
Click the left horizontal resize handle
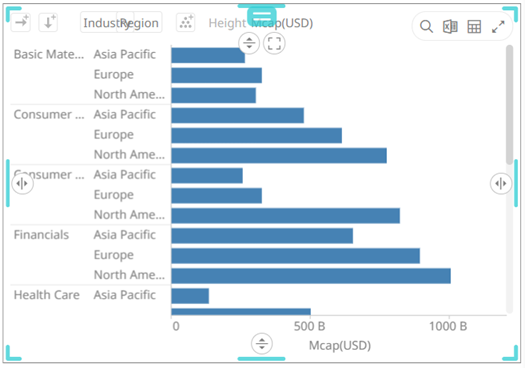point(22,183)
